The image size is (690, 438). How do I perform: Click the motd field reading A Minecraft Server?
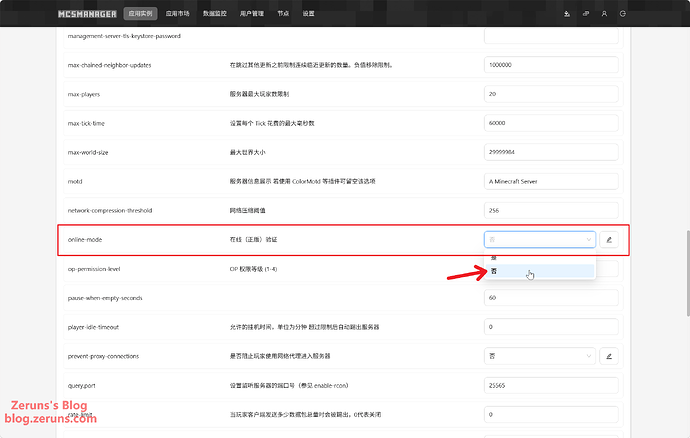[x=551, y=181]
